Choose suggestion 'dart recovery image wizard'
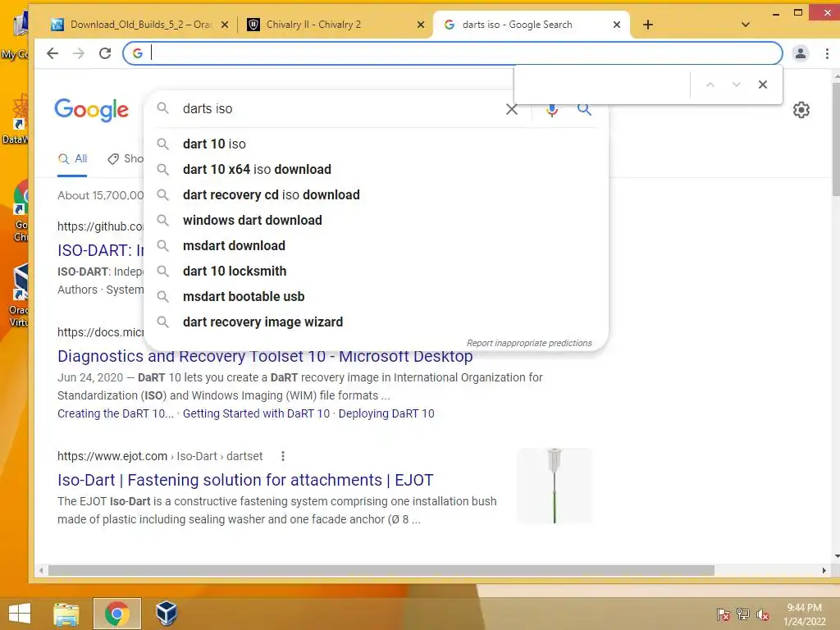Screen dimensions: 840x630 click(376, 322)
